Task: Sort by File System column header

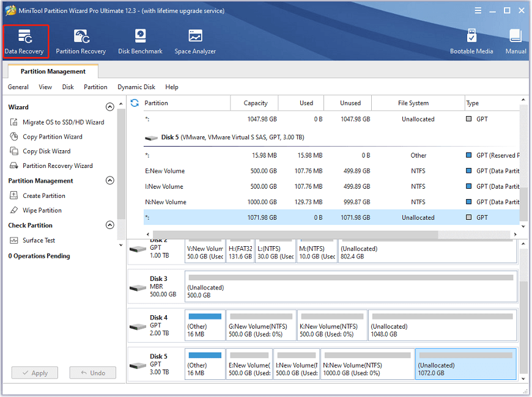Action: 418,103
